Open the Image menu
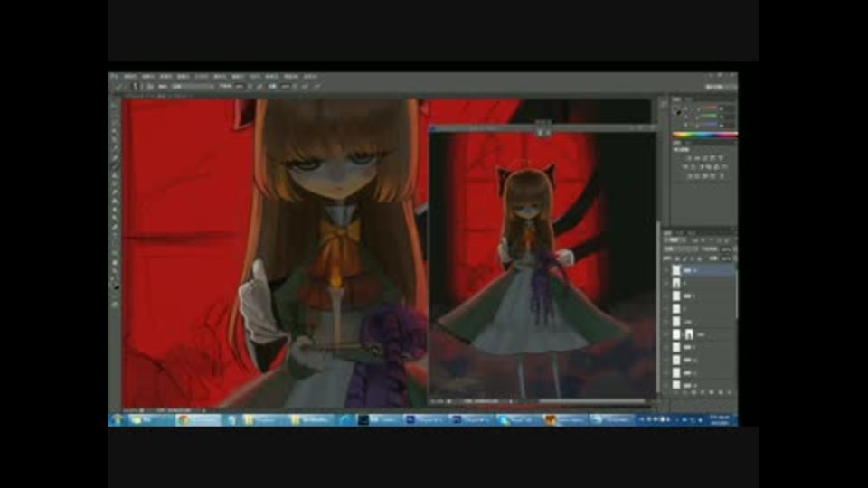The image size is (868, 488). (x=165, y=76)
